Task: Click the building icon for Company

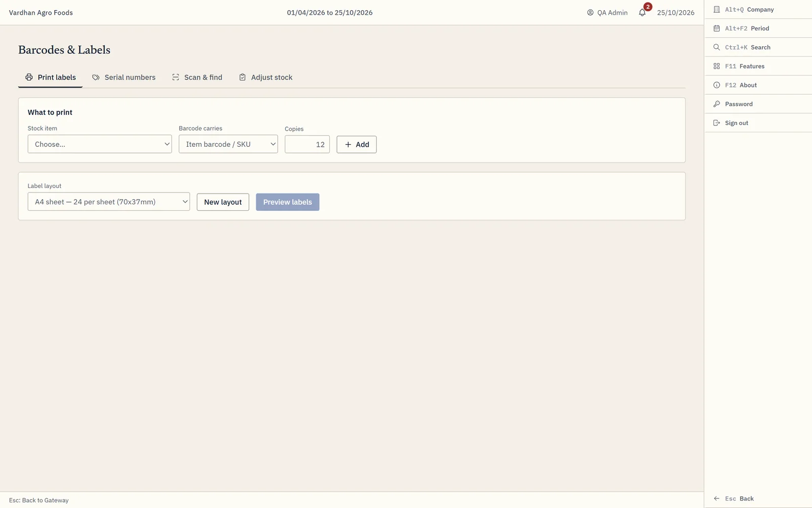Action: (x=717, y=9)
